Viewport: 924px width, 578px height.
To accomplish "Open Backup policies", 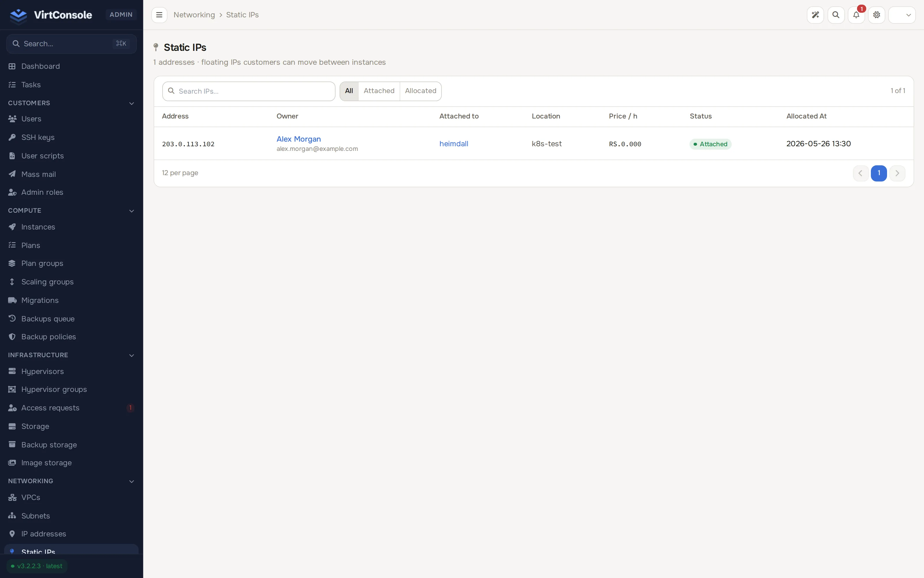I will pyautogui.click(x=71, y=337).
